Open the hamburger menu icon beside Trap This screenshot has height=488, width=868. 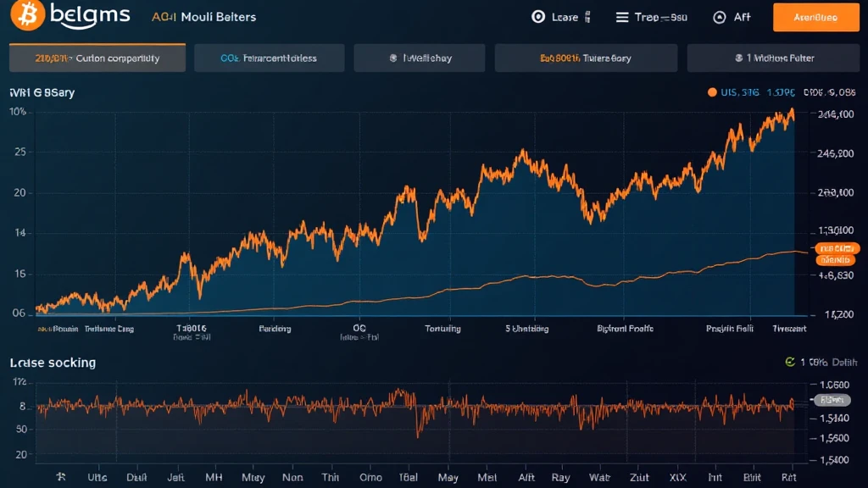coord(622,17)
